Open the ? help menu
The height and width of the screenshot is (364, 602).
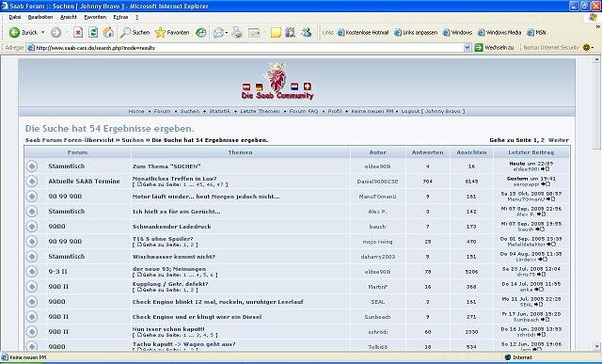136,17
